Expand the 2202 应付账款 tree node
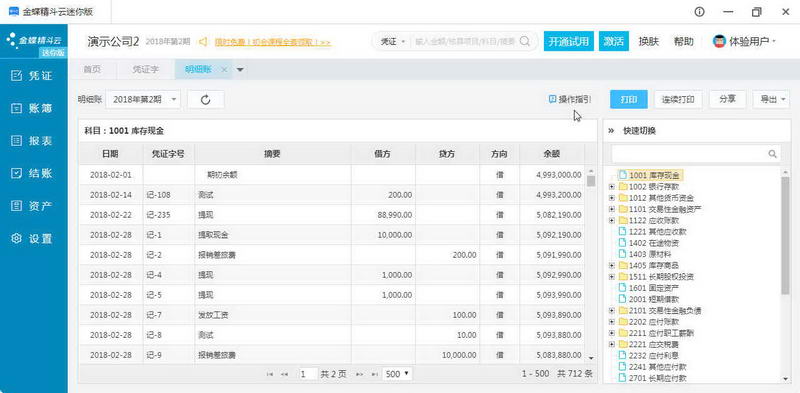This screenshot has width=800, height=393. pyautogui.click(x=612, y=322)
